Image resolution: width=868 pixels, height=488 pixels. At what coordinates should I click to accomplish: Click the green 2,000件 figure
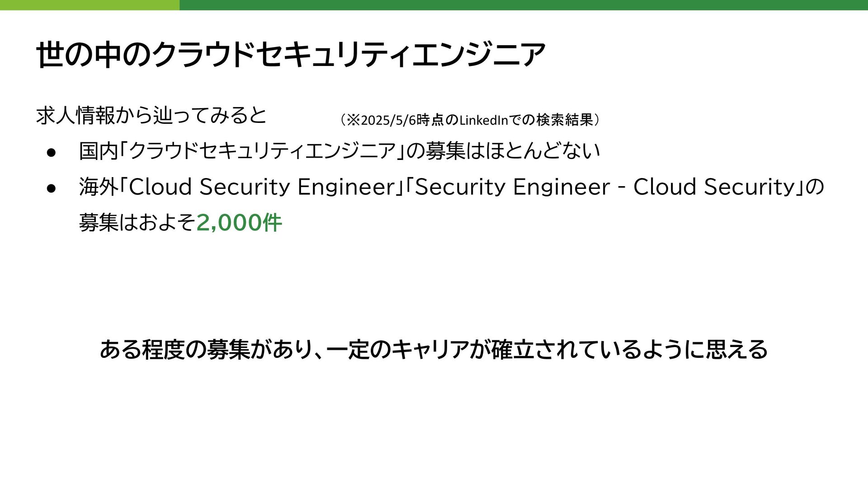tap(240, 222)
